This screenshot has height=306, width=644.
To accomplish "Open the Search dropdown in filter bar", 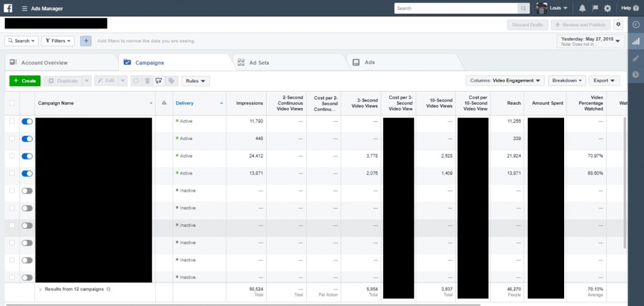I will point(22,41).
